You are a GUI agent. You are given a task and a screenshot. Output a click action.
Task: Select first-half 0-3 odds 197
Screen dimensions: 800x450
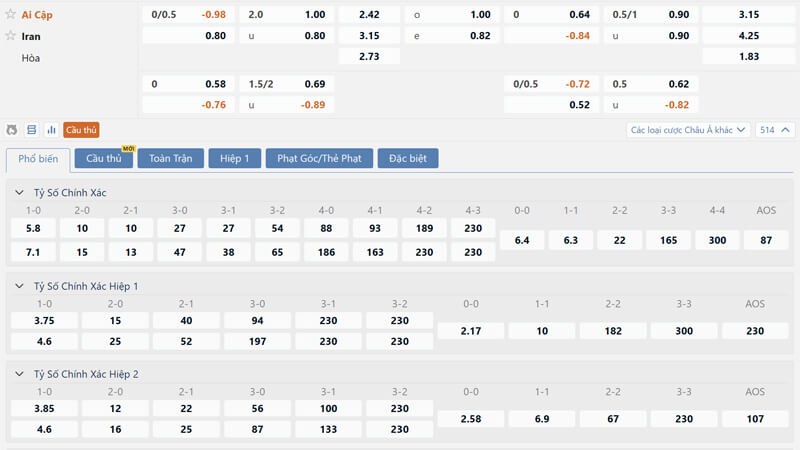(x=257, y=341)
